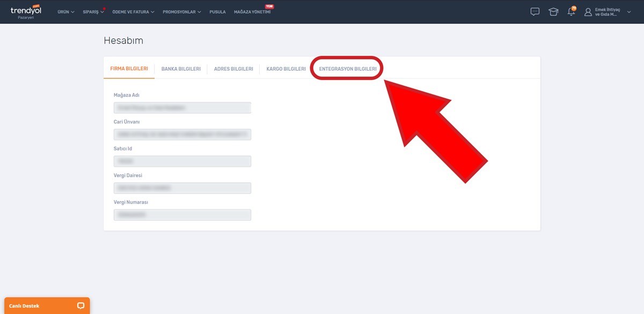Expand the account dropdown chevron
644x314 pixels.
coord(629,12)
